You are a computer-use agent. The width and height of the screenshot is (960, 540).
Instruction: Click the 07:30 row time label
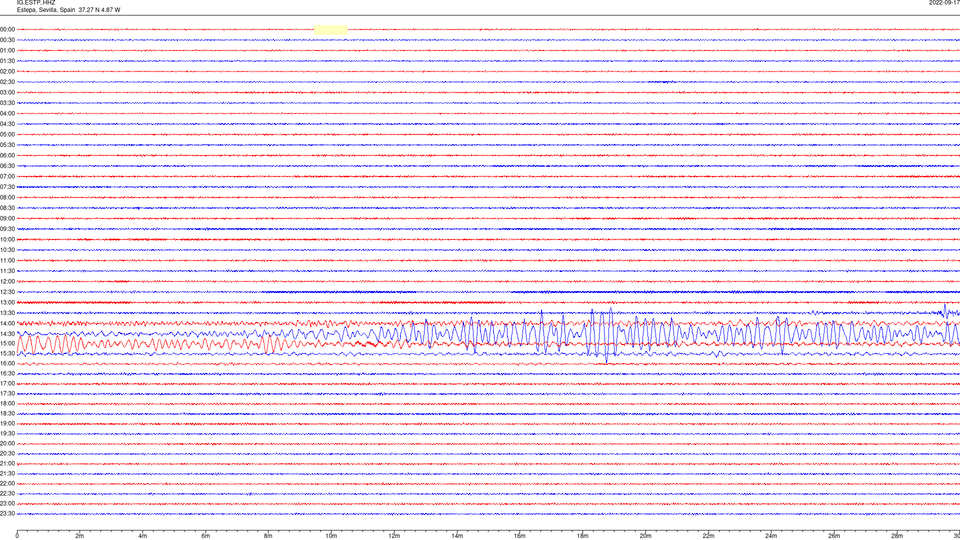7,187
